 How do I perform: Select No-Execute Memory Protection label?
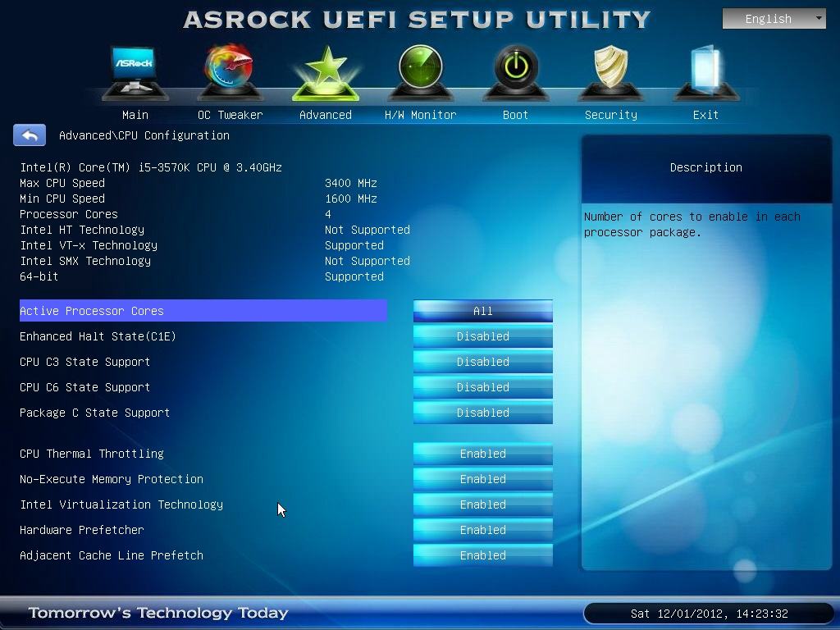tap(112, 479)
